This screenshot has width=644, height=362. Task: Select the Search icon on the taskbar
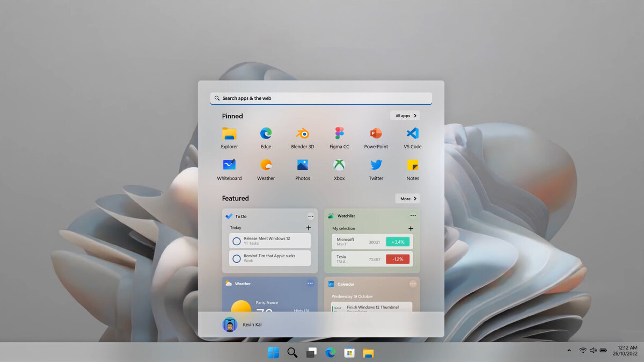click(x=292, y=353)
